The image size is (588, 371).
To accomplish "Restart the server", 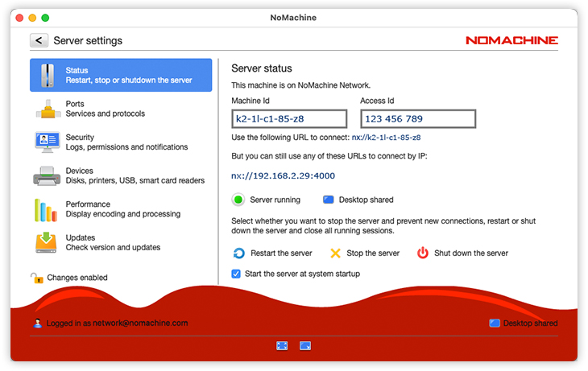I will (x=272, y=253).
